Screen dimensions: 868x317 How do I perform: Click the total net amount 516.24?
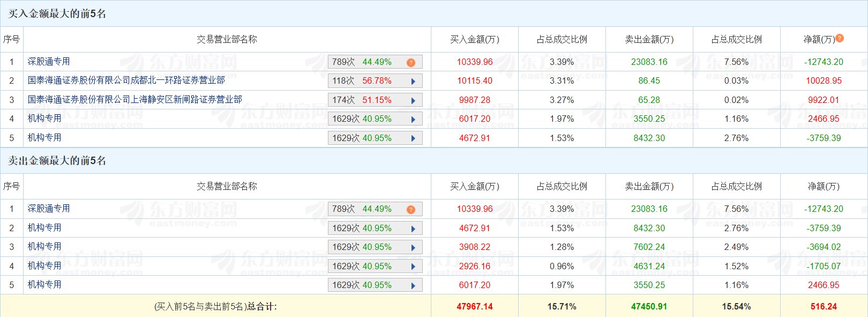[x=824, y=307]
